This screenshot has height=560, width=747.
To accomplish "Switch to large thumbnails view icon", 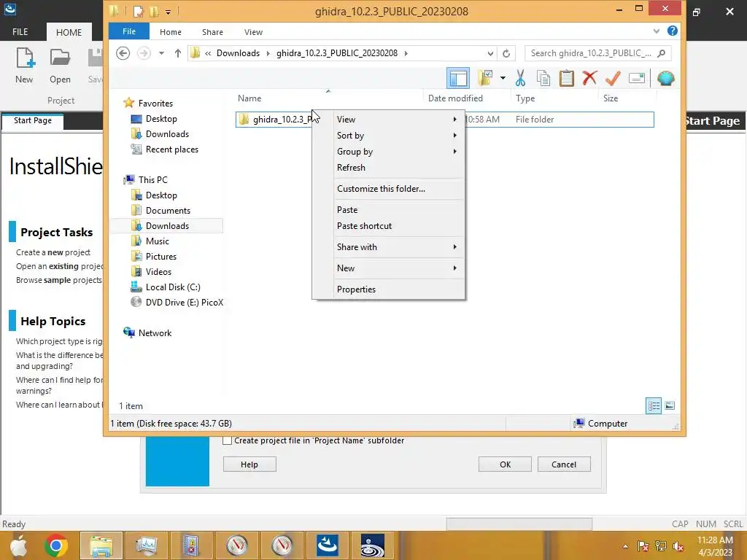I will pos(670,405).
